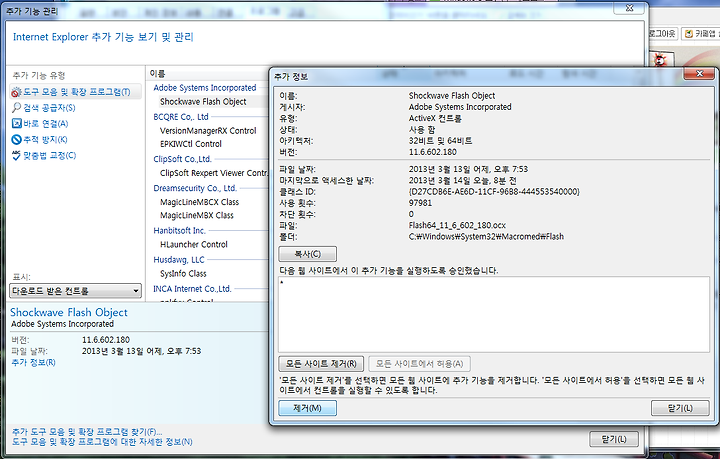Click the use count value 97981
The height and width of the screenshot is (459, 720).
pyautogui.click(x=420, y=203)
